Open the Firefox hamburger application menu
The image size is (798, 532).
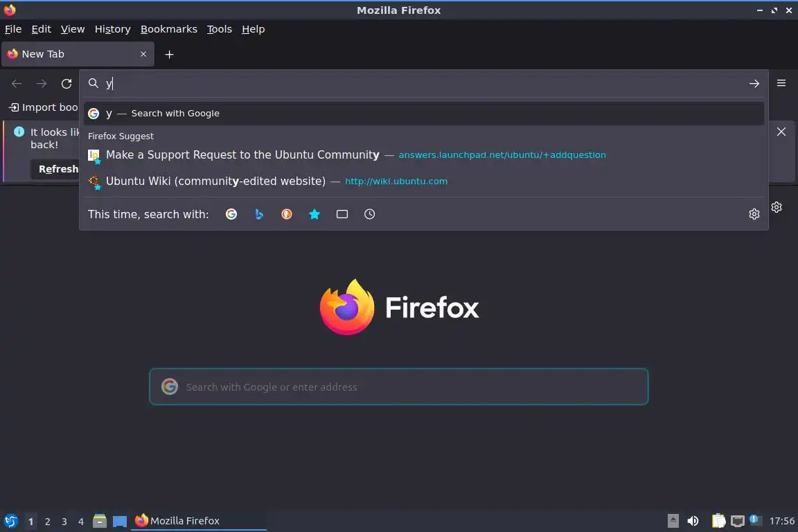pyautogui.click(x=781, y=83)
